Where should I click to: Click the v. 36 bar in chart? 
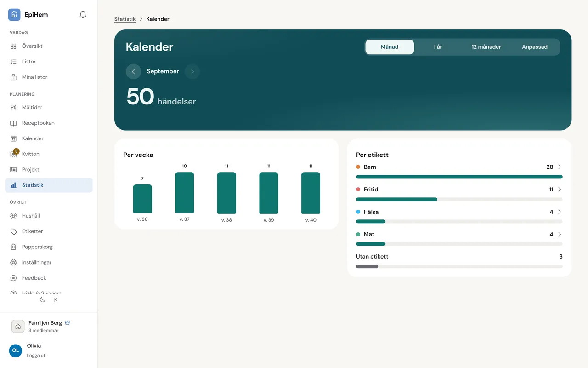pyautogui.click(x=142, y=199)
